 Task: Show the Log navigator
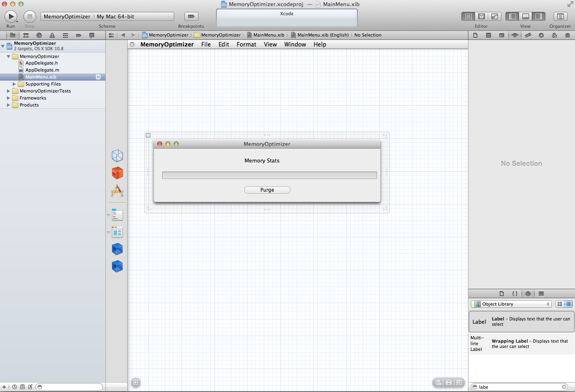pos(92,35)
